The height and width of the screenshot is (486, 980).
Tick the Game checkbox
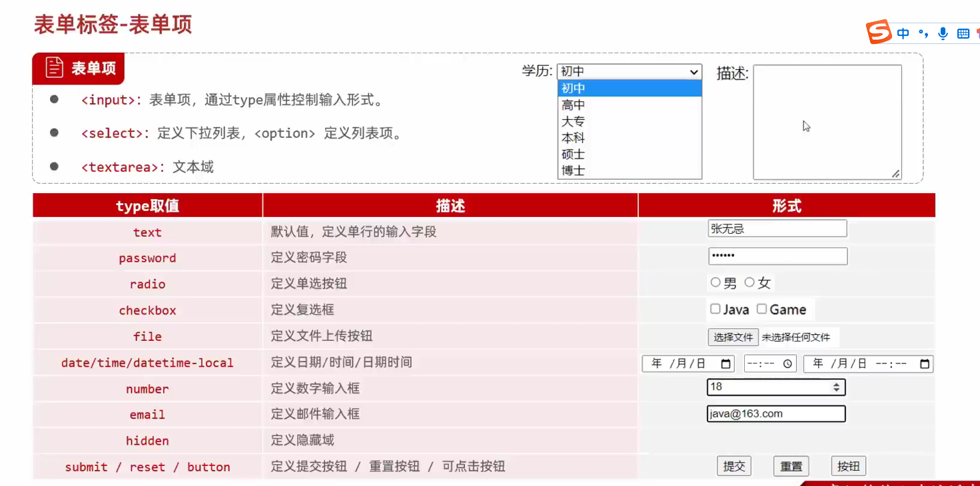tap(761, 309)
